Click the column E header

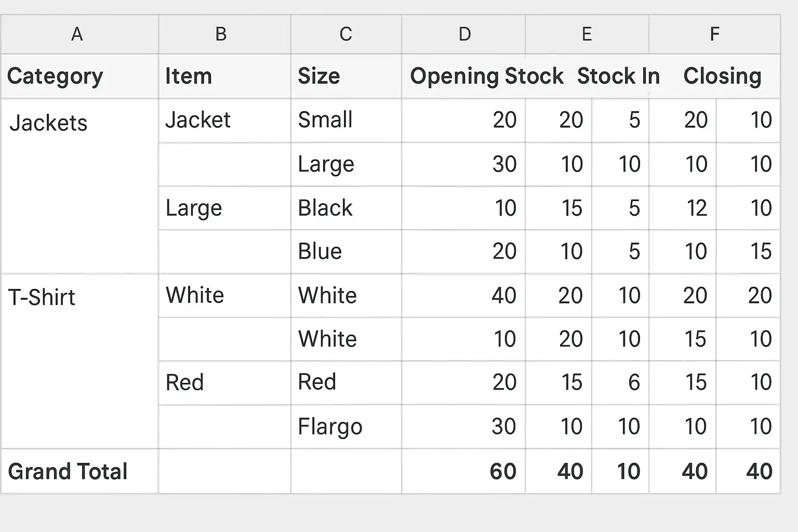[x=587, y=34]
